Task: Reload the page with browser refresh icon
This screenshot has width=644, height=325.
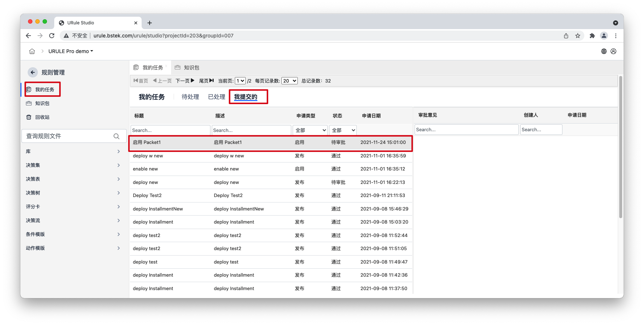Action: [52, 36]
